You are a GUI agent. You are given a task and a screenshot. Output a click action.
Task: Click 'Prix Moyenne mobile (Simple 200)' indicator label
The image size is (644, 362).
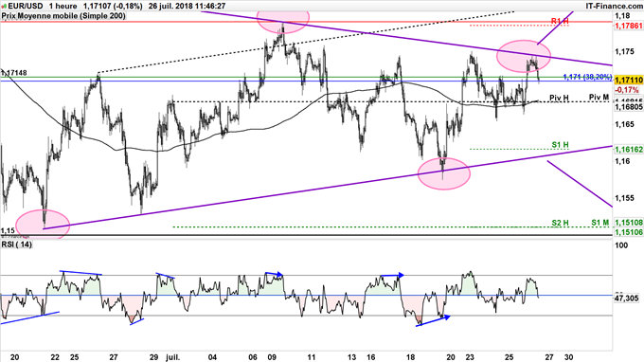[x=63, y=15]
